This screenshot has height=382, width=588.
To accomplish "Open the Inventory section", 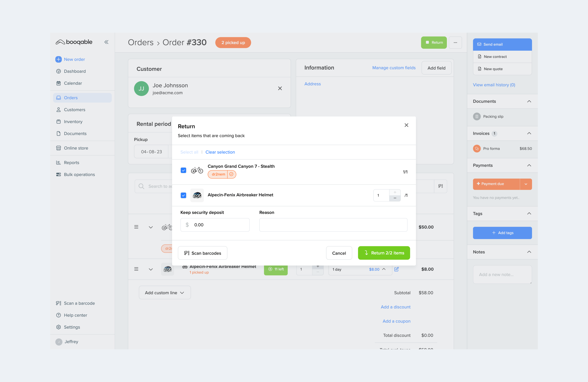I will 73,121.
